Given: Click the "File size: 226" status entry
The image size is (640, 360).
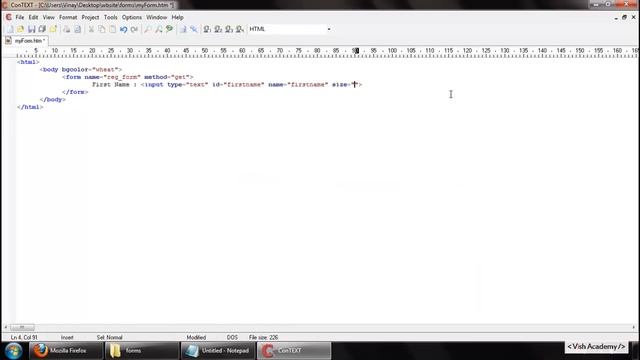Looking at the screenshot, I should click(263, 338).
